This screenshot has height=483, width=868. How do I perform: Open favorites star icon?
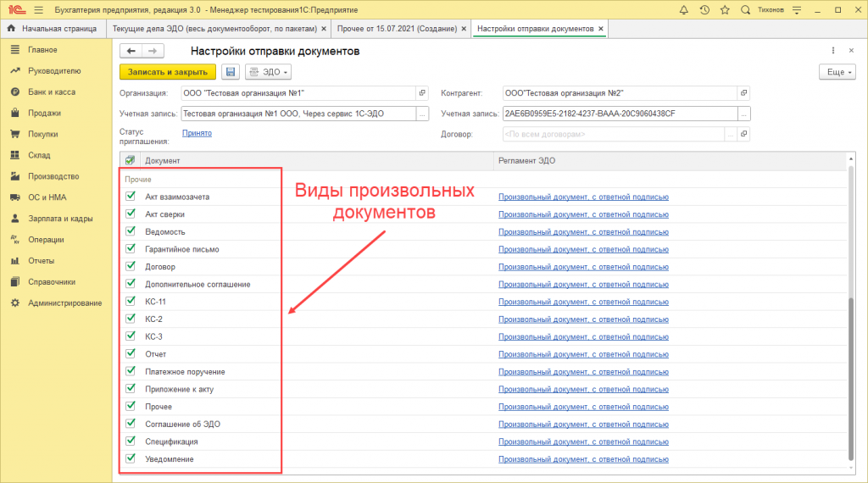point(725,10)
